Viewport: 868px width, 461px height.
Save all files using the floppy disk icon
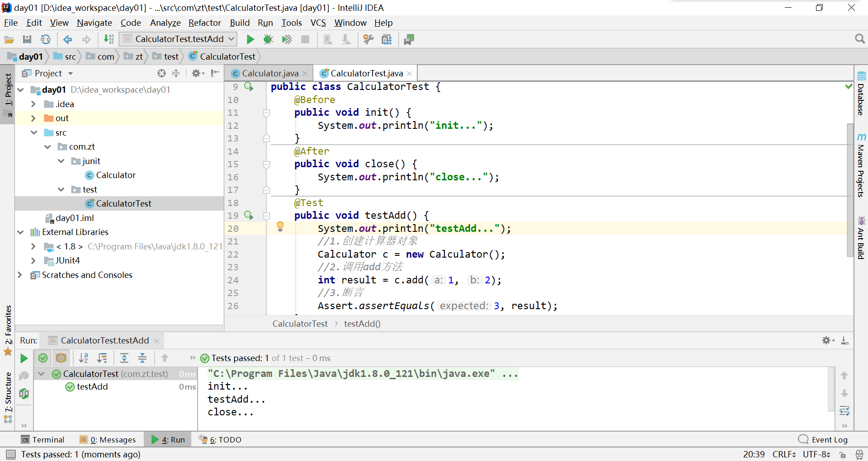[x=27, y=40]
